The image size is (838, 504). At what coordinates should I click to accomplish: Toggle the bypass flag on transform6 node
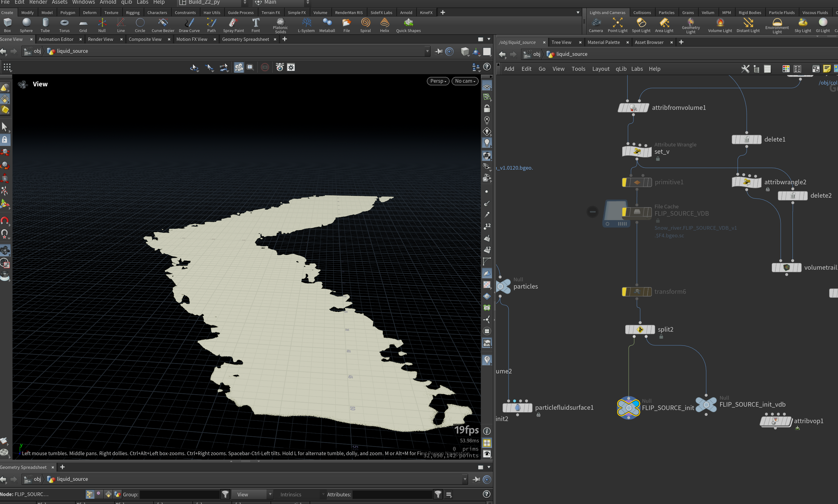click(x=625, y=292)
